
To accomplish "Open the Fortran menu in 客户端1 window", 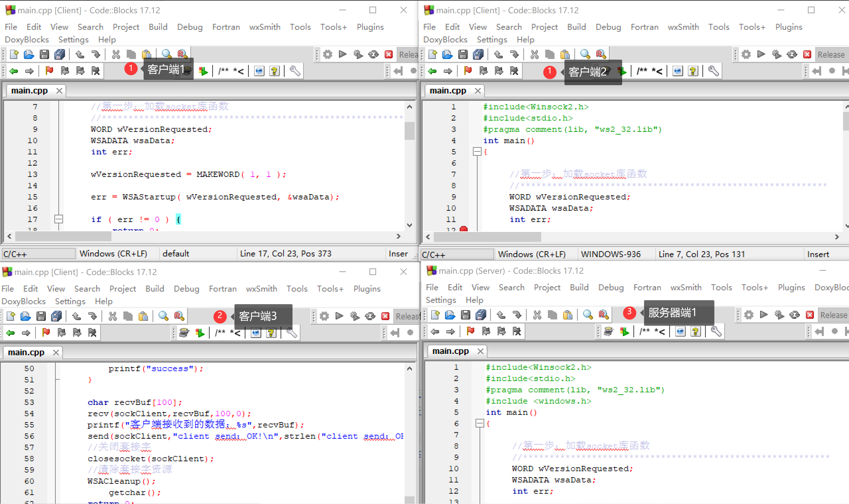I will click(226, 27).
